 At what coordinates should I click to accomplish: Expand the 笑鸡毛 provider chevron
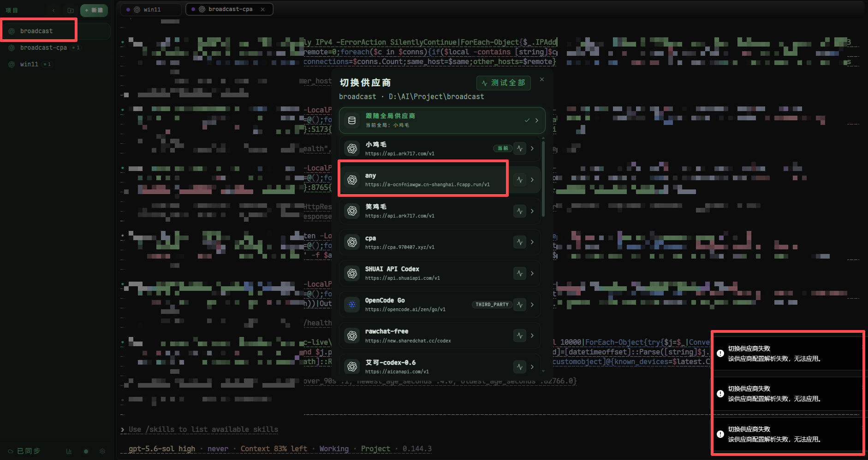[532, 211]
